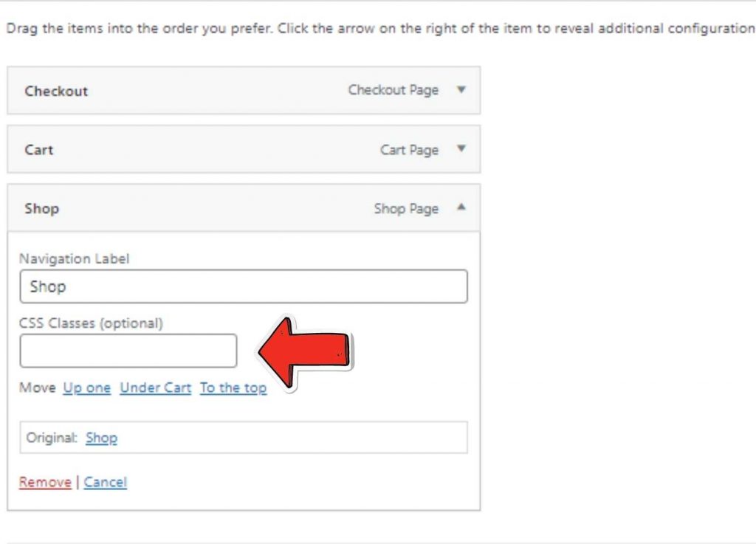Move the Shop item To the top
Screen dimensions: 756x544
pyautogui.click(x=233, y=388)
